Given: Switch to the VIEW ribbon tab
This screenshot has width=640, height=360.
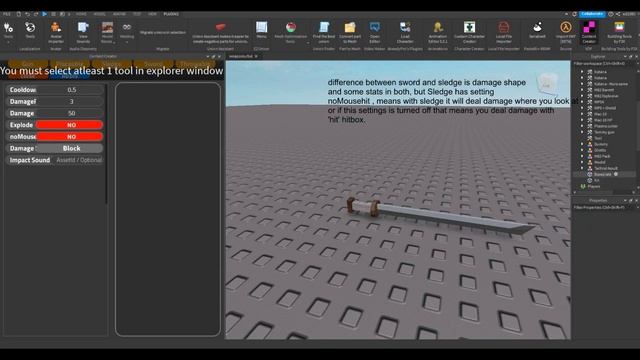Looking at the screenshot, I should point(152,14).
